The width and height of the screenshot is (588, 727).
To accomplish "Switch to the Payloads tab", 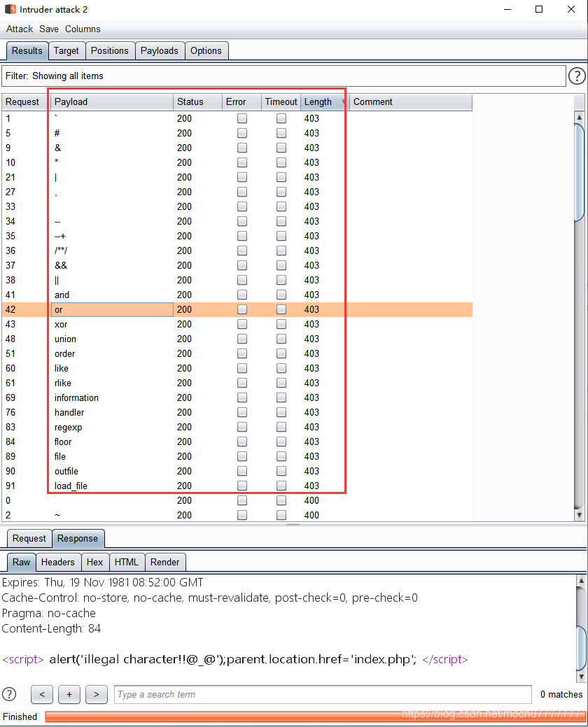I will tap(159, 51).
